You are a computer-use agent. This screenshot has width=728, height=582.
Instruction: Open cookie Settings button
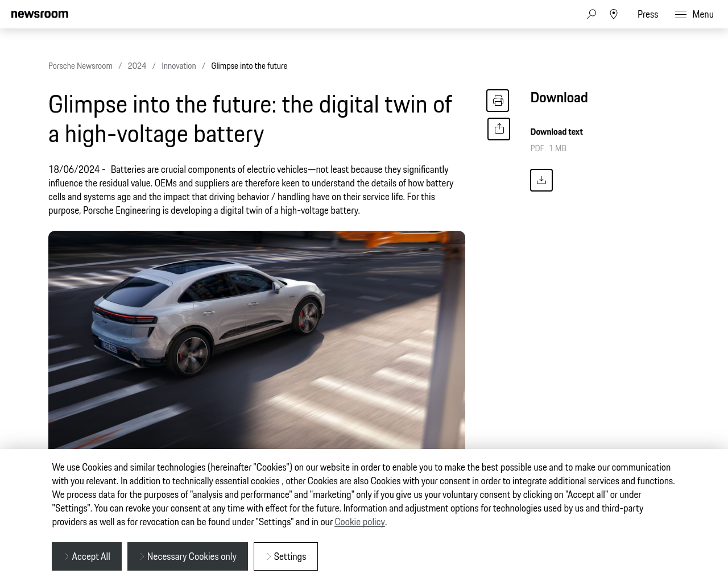click(286, 556)
